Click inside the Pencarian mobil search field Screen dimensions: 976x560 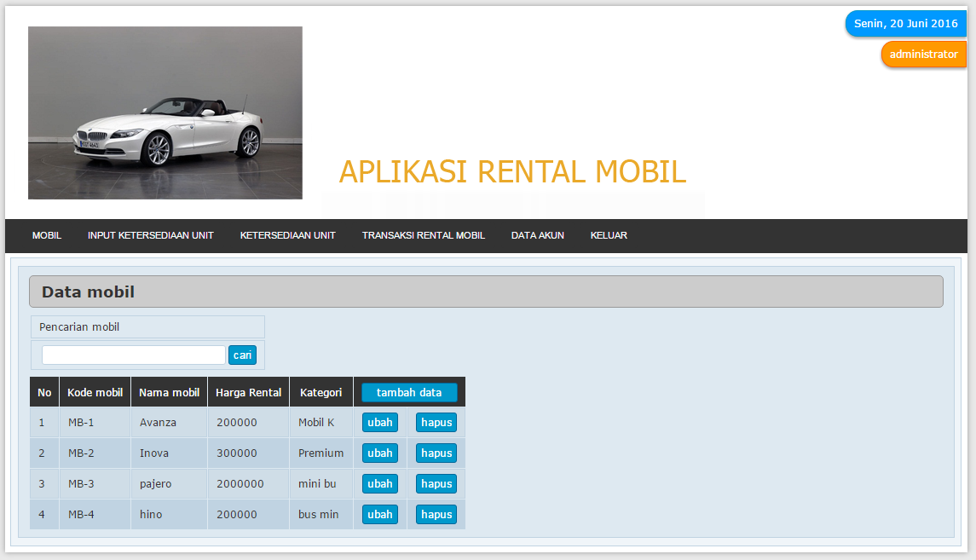(132, 355)
